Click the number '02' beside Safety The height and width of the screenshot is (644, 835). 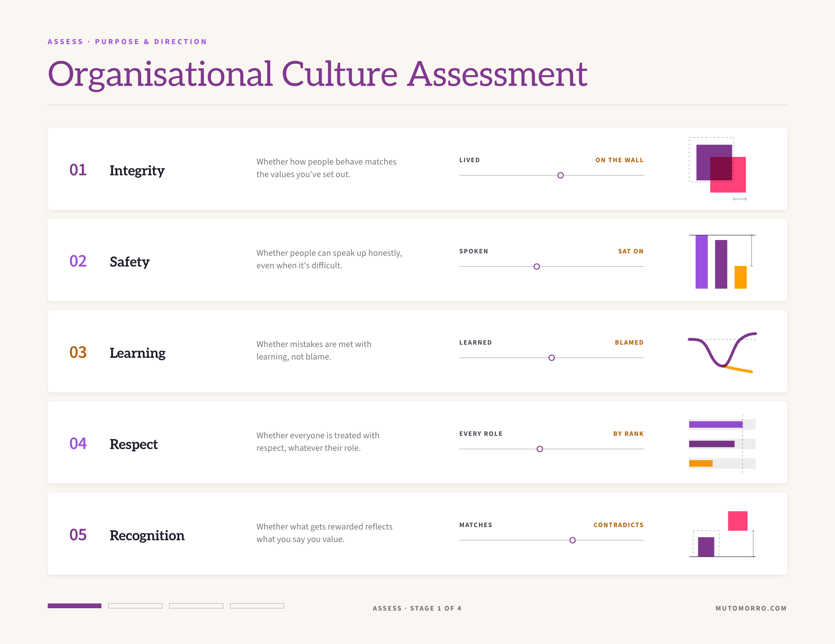pos(78,261)
